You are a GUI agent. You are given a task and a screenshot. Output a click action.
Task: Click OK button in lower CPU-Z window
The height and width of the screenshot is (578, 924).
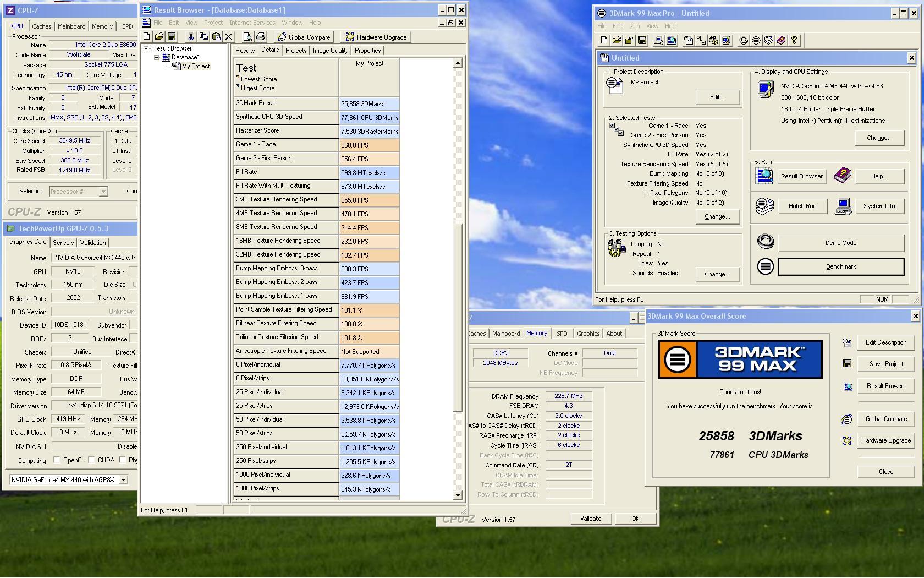click(635, 519)
